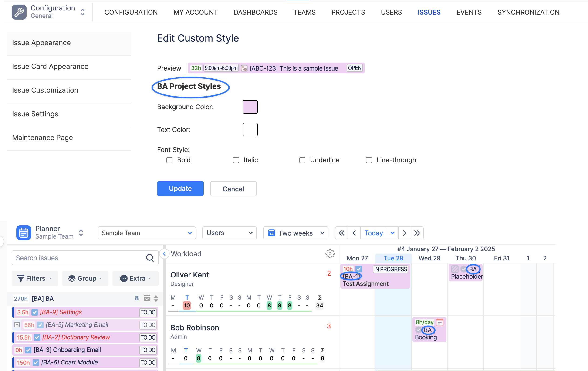Open the Sample Team dropdown
The width and height of the screenshot is (588, 371).
point(146,233)
